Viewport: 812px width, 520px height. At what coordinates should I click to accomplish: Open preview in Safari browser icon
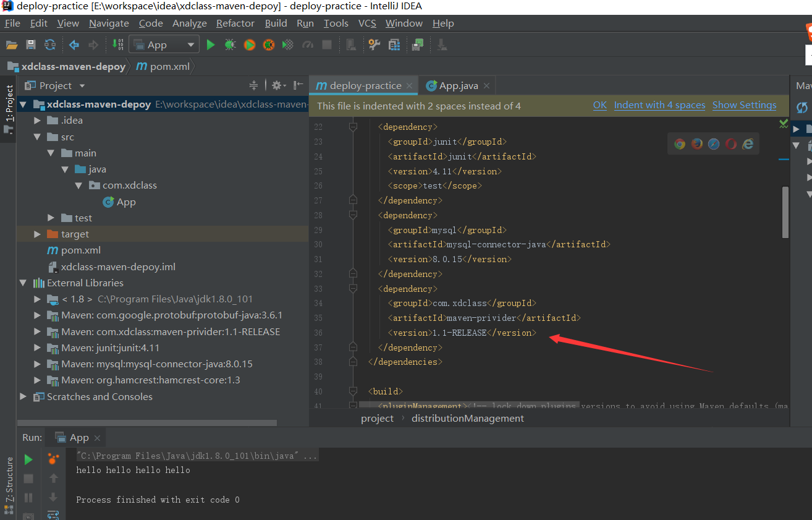point(714,144)
